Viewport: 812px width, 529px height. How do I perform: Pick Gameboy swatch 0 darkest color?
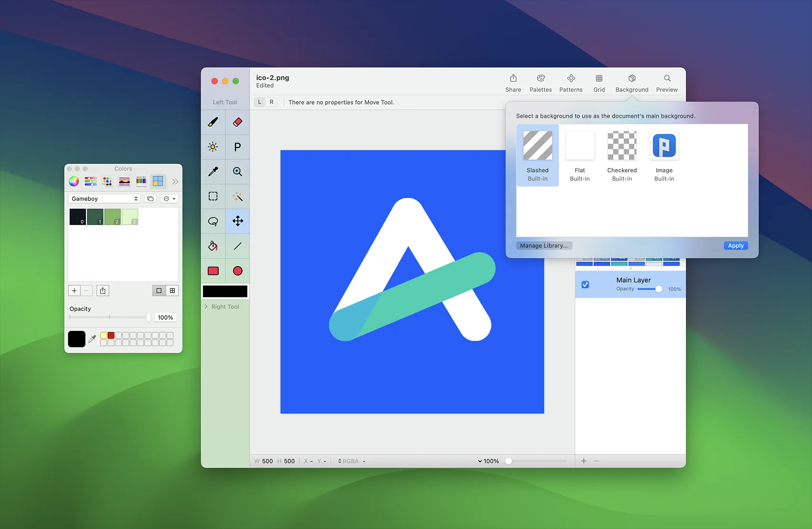78,216
